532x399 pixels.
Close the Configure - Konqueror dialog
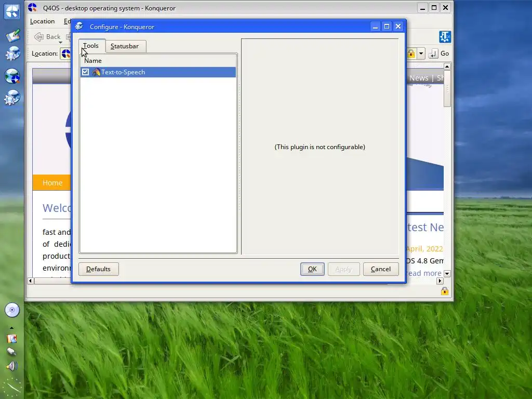[x=398, y=26]
